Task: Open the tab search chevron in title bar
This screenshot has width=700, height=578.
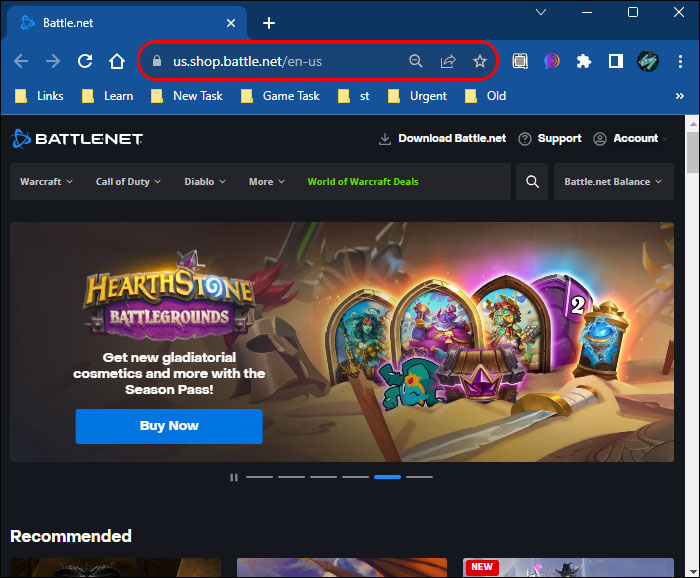Action: (x=541, y=12)
